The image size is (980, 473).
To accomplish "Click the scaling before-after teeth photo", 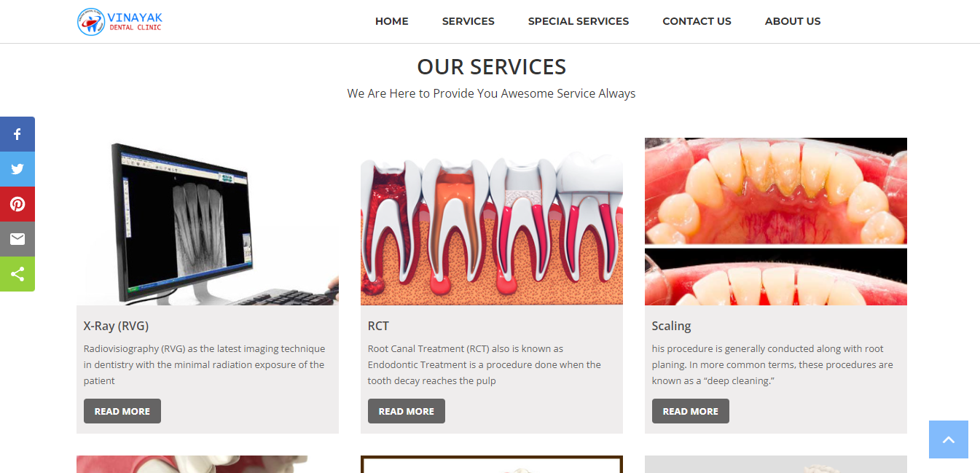I will click(x=776, y=222).
